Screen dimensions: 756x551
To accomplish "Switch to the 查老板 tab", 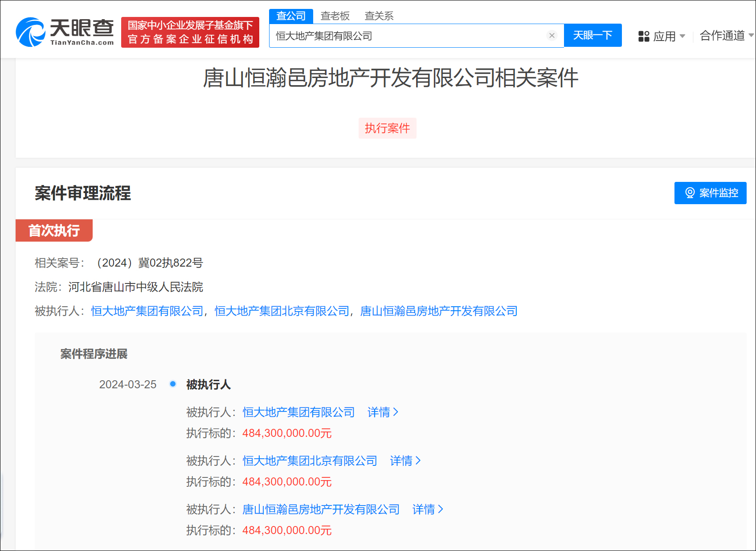I will coord(335,16).
